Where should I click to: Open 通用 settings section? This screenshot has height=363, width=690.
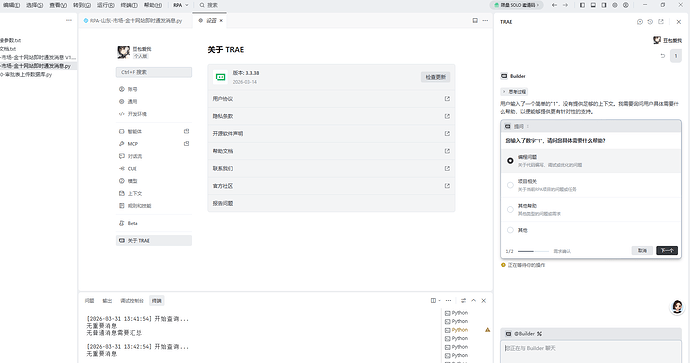pos(154,101)
